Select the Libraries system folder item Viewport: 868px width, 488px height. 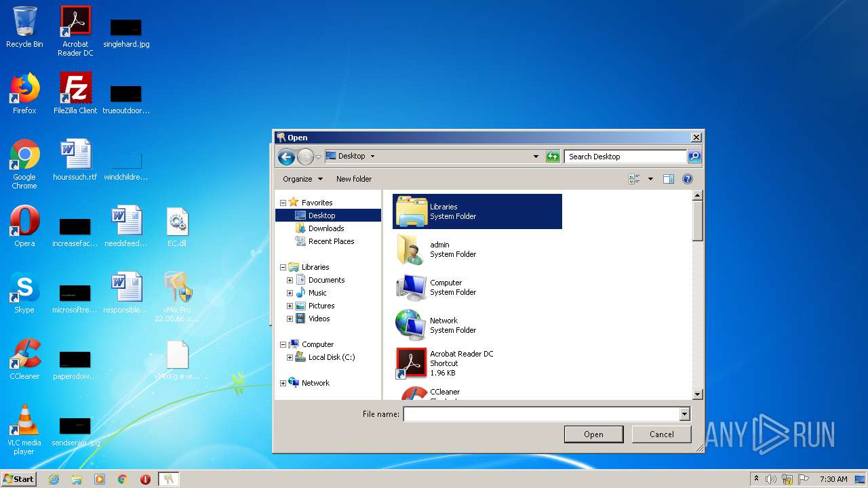pyautogui.click(x=477, y=211)
